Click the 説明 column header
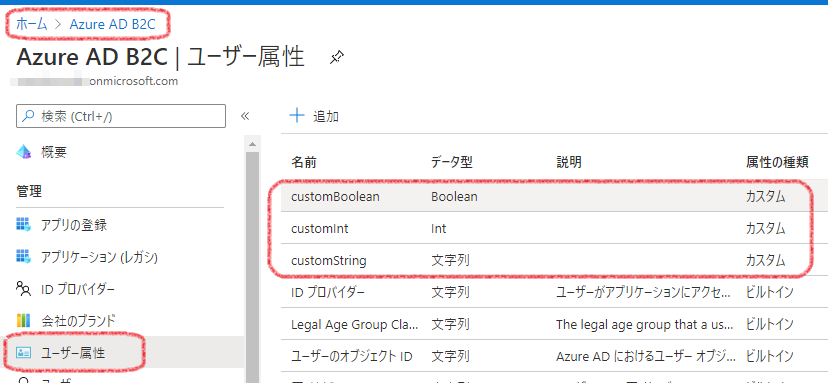 click(x=569, y=162)
